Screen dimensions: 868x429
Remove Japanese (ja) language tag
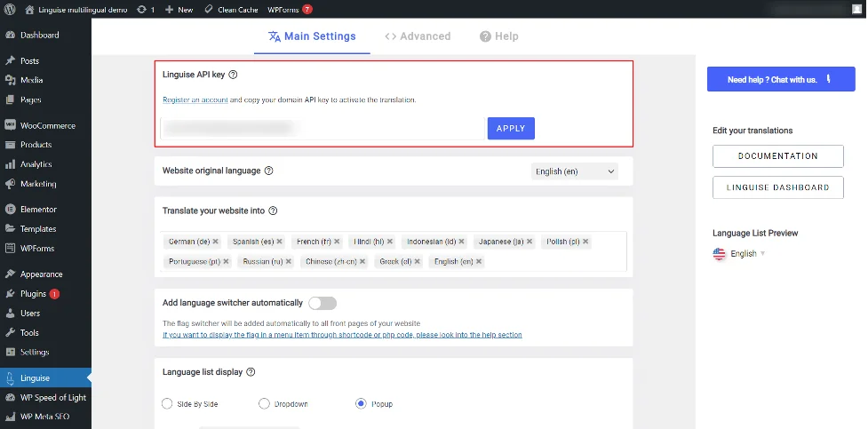tap(530, 242)
